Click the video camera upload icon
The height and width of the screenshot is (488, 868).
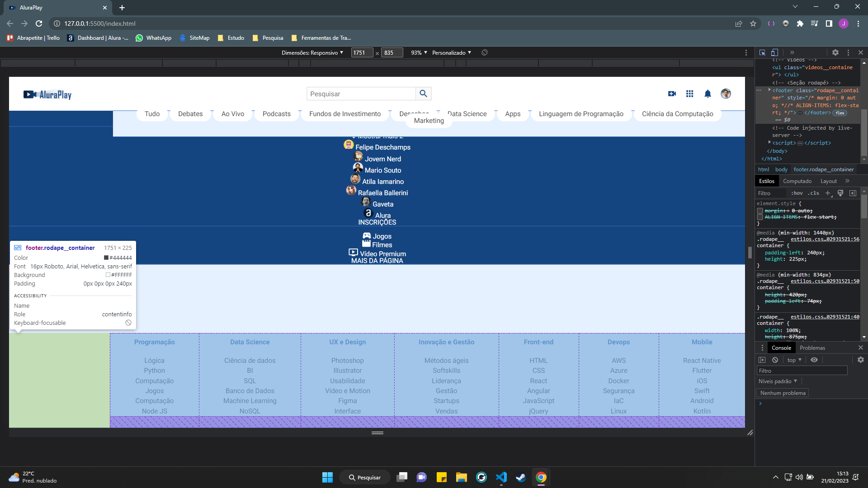672,94
